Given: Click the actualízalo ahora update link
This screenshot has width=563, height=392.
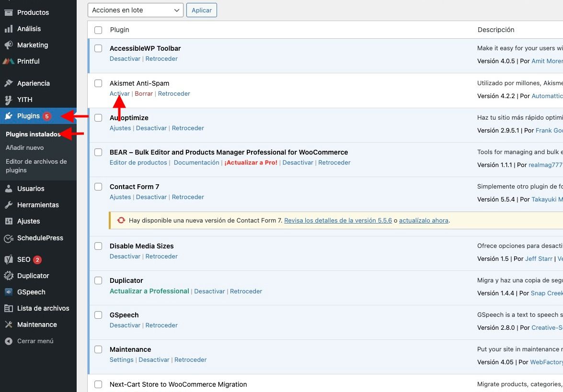Looking at the screenshot, I should coord(424,221).
